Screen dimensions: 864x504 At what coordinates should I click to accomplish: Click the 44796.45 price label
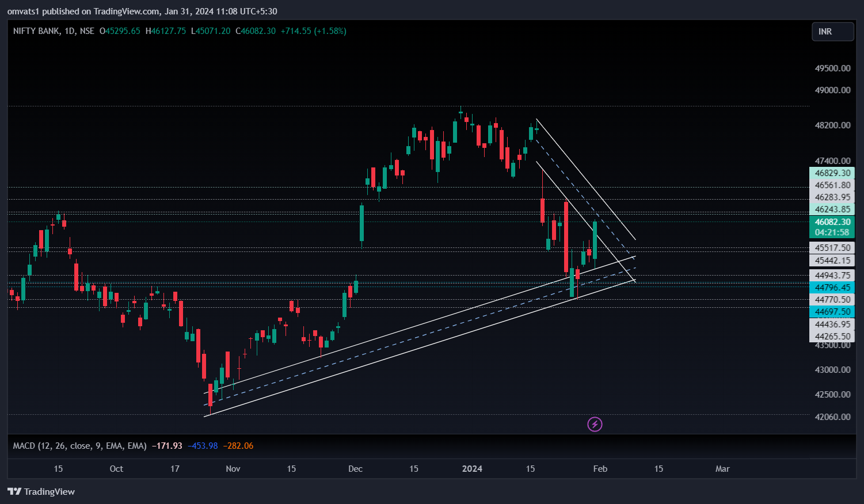832,288
